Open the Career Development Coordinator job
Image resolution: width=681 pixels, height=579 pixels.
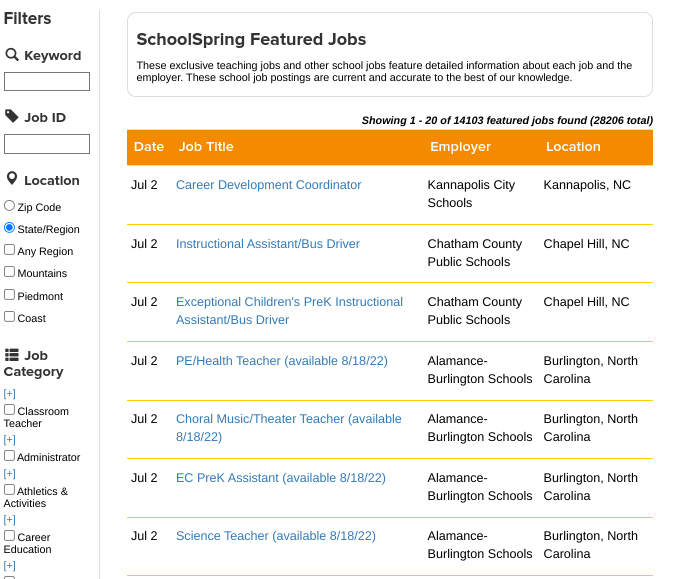click(268, 185)
